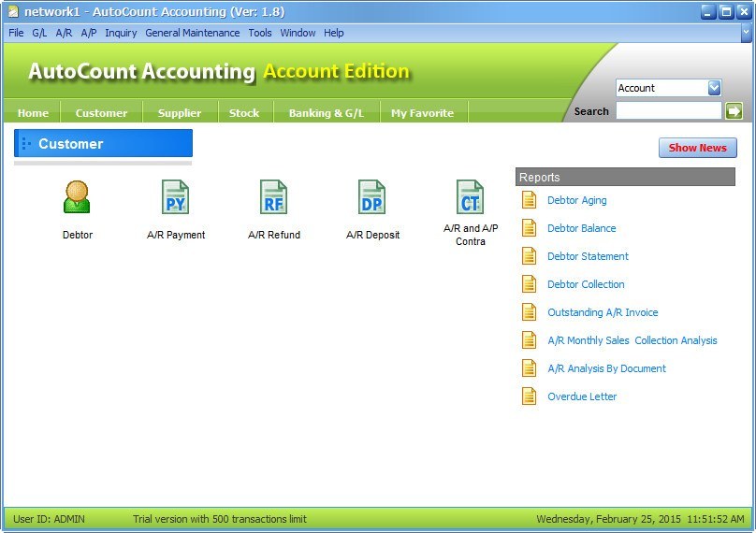
Task: Open the Debtor icon
Action: 77,196
